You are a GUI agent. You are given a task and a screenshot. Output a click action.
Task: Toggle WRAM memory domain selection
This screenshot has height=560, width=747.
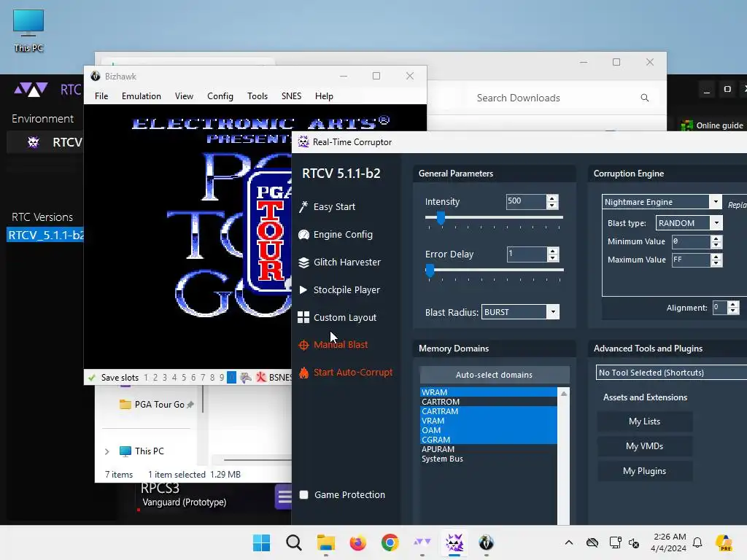(x=488, y=392)
